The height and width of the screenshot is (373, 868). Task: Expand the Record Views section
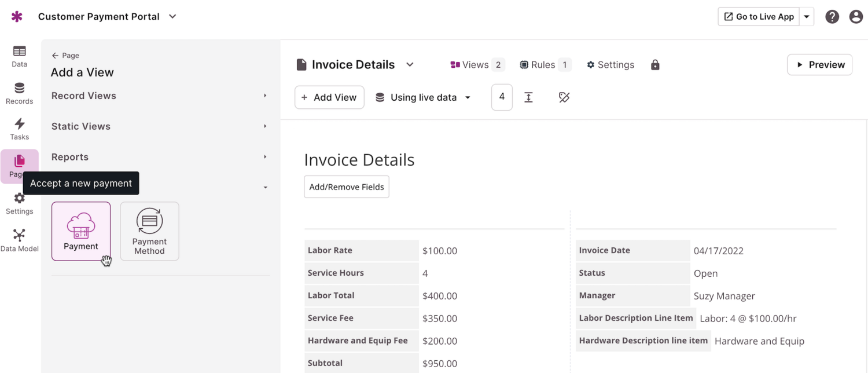[x=158, y=95]
